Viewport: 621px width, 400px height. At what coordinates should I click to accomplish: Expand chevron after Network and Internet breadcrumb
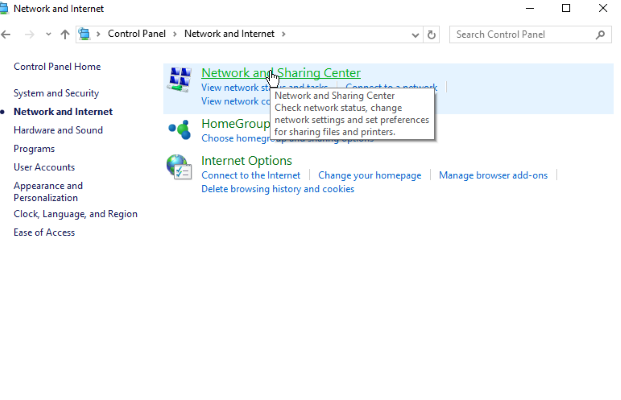[284, 34]
